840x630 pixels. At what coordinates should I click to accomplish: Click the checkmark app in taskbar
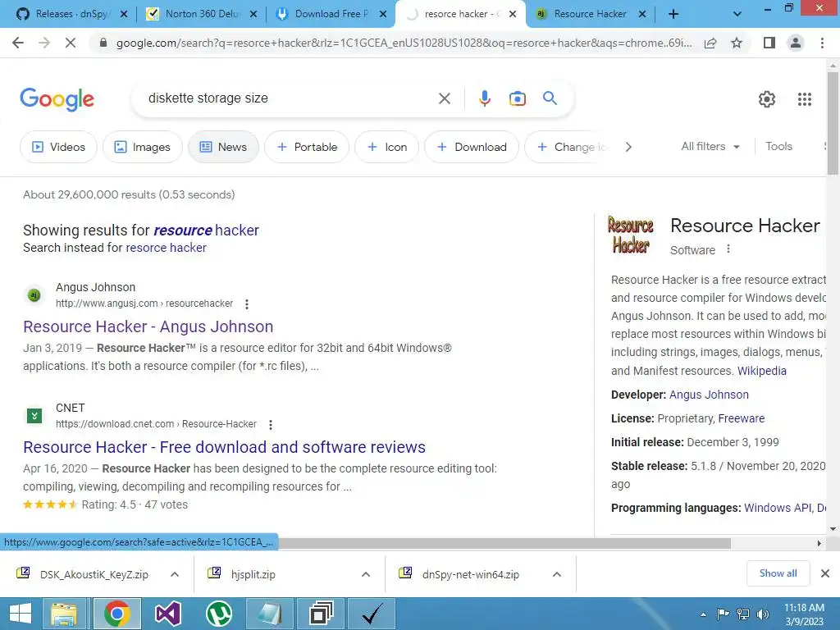tap(372, 614)
